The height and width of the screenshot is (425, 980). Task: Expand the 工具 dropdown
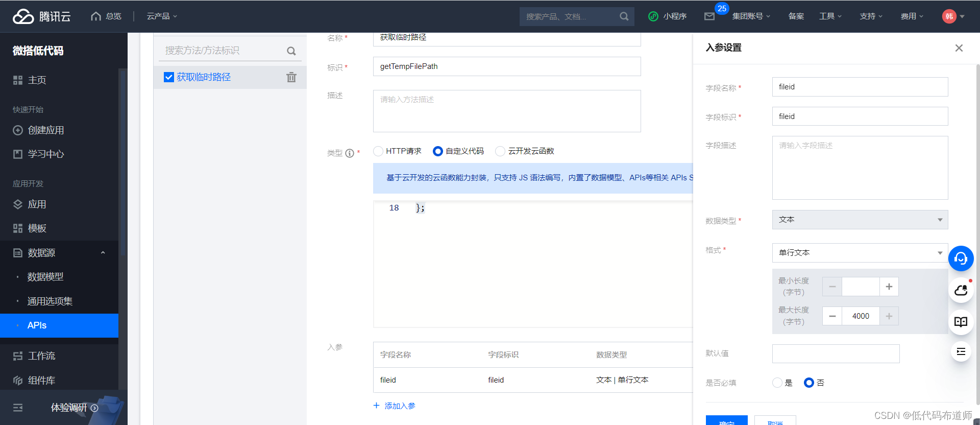830,16
